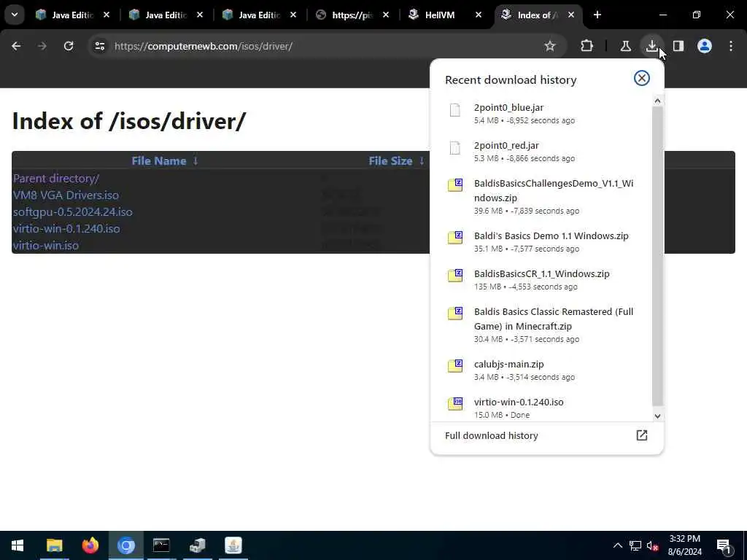This screenshot has width=747, height=560.
Task: Bookmark this page with the star
Action: [550, 46]
